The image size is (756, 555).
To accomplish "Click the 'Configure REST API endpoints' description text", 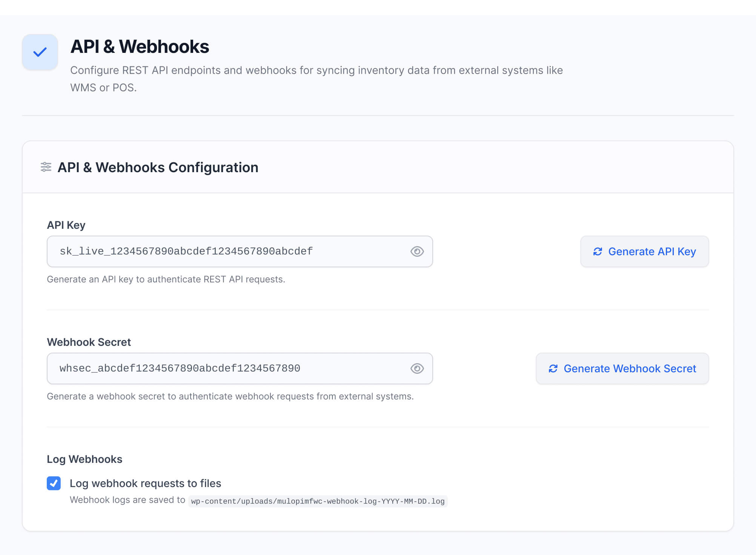I will 316,79.
